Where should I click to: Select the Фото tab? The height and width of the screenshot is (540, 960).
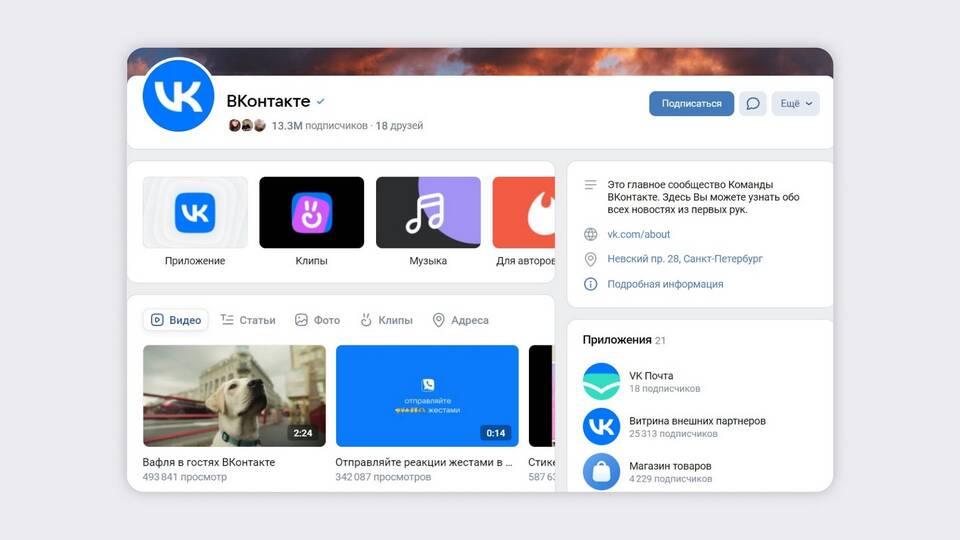[x=317, y=320]
